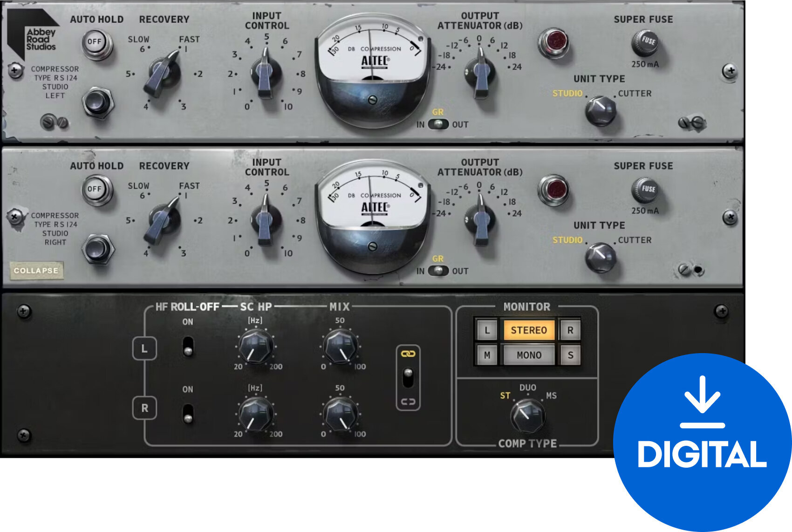Select DUO comp type label
Screen dimensions: 792x532
tap(528, 388)
